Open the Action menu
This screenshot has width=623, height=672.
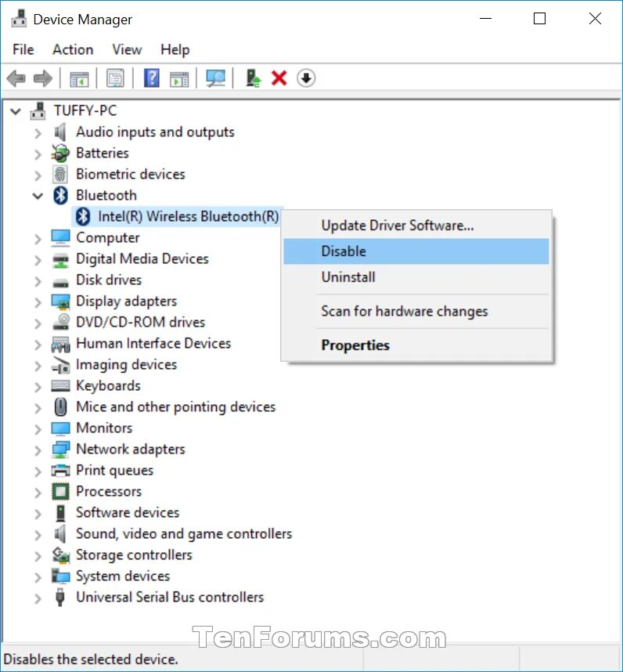point(73,49)
